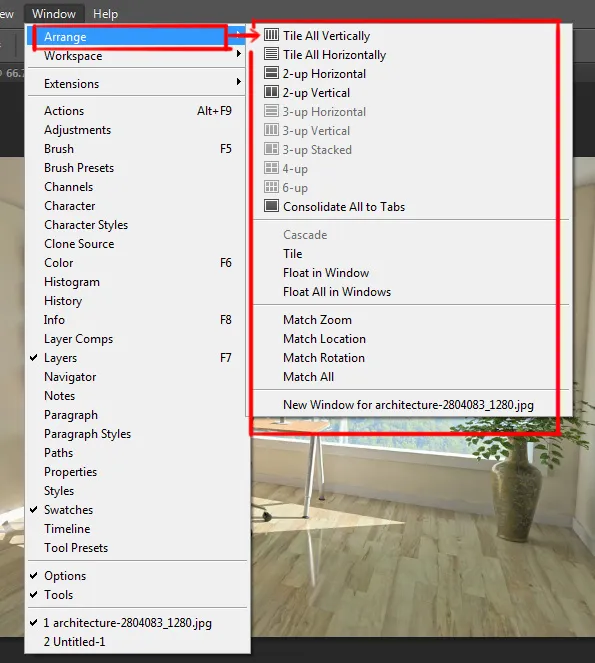
Task: Expand the Workspace submenu arrow
Action: pos(239,54)
